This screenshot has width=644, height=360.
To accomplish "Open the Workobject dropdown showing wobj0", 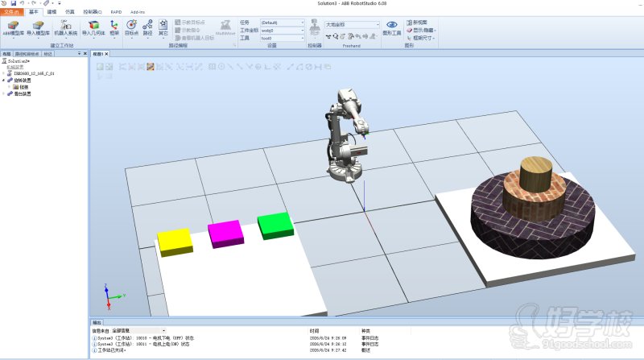I will pos(283,31).
